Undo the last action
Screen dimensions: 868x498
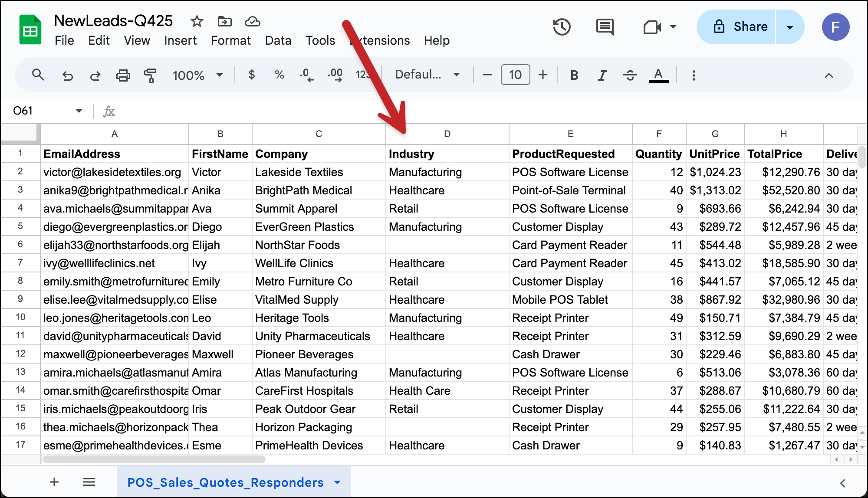68,75
